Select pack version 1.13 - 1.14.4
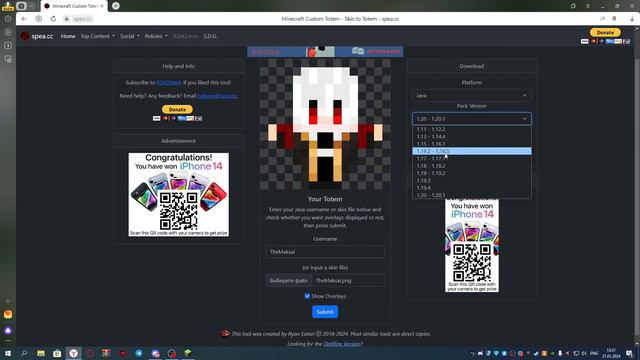The image size is (640, 360). click(472, 136)
